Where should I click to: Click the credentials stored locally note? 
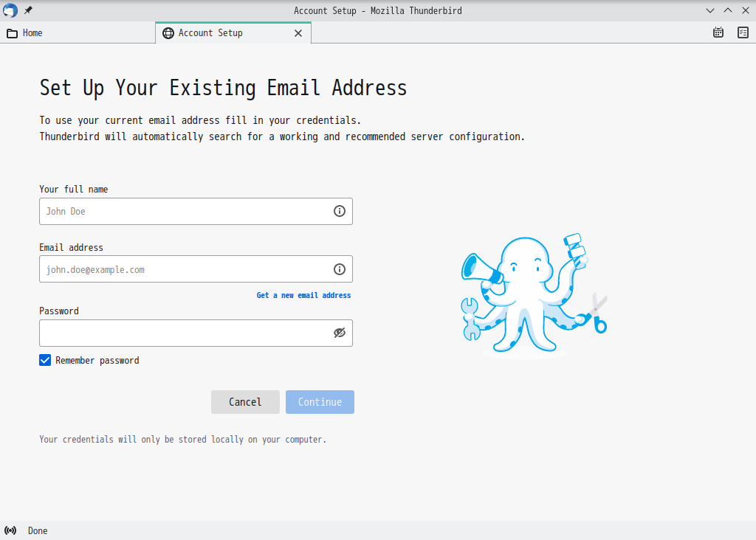pyautogui.click(x=183, y=440)
